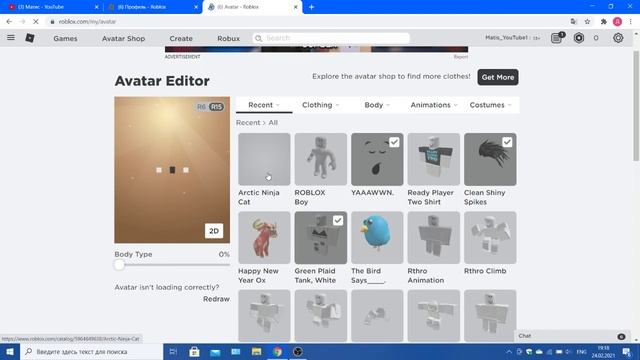Open a new browser tab

click(311, 7)
